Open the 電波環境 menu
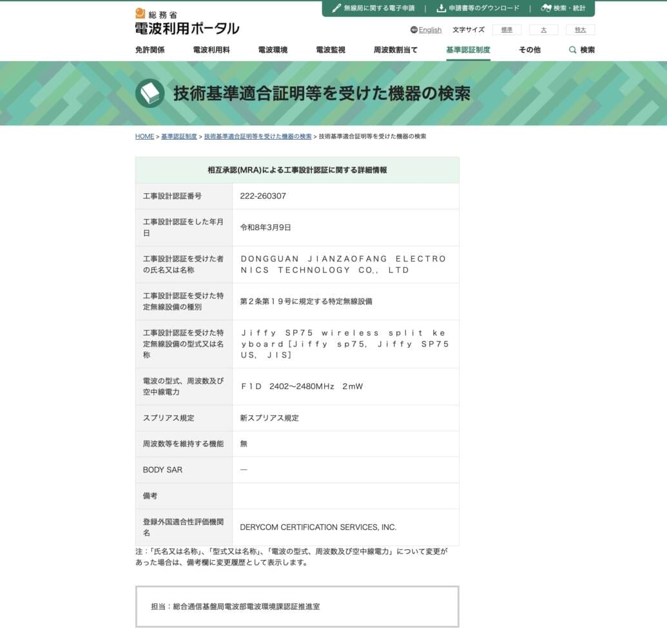 tap(273, 50)
